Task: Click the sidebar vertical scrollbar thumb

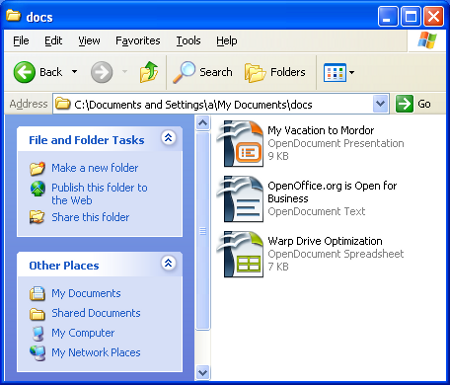Action: [203, 231]
